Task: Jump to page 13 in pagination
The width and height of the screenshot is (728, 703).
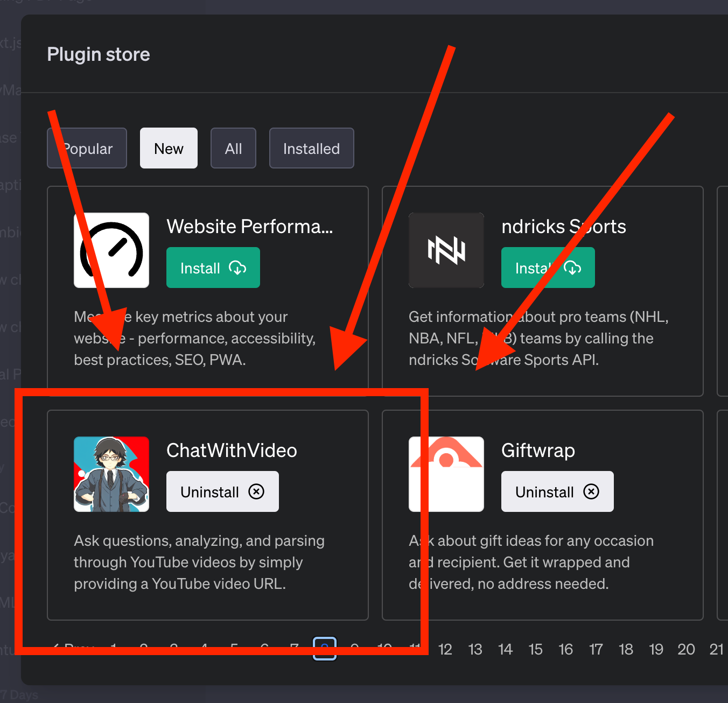Action: pyautogui.click(x=475, y=649)
